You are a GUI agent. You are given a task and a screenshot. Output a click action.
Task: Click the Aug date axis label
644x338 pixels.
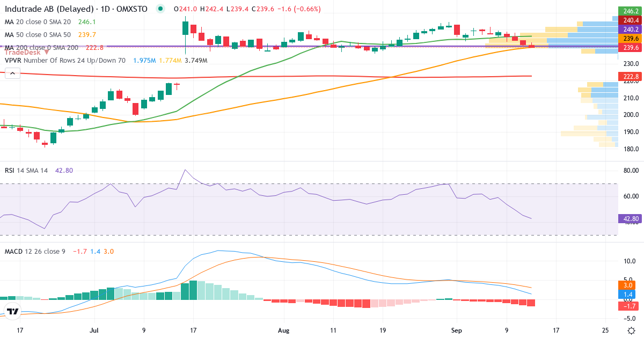coord(284,330)
